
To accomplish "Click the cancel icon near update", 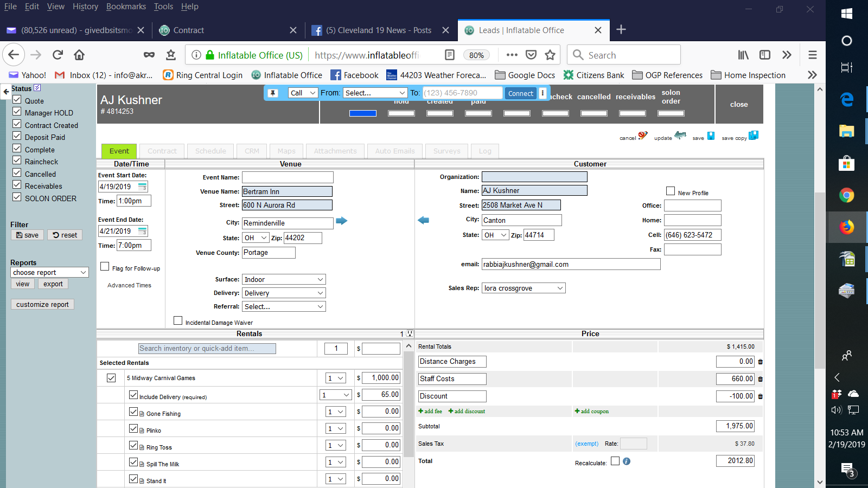I will coord(642,136).
